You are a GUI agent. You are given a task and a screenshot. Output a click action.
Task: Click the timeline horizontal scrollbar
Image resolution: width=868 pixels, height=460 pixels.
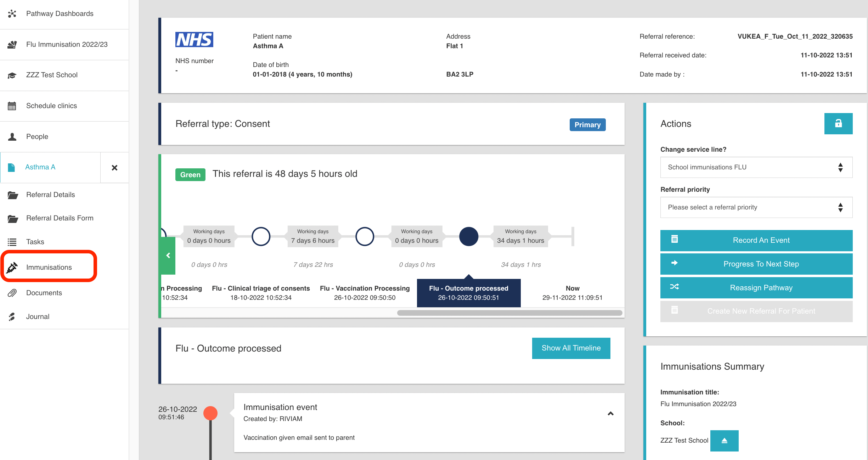click(x=509, y=313)
